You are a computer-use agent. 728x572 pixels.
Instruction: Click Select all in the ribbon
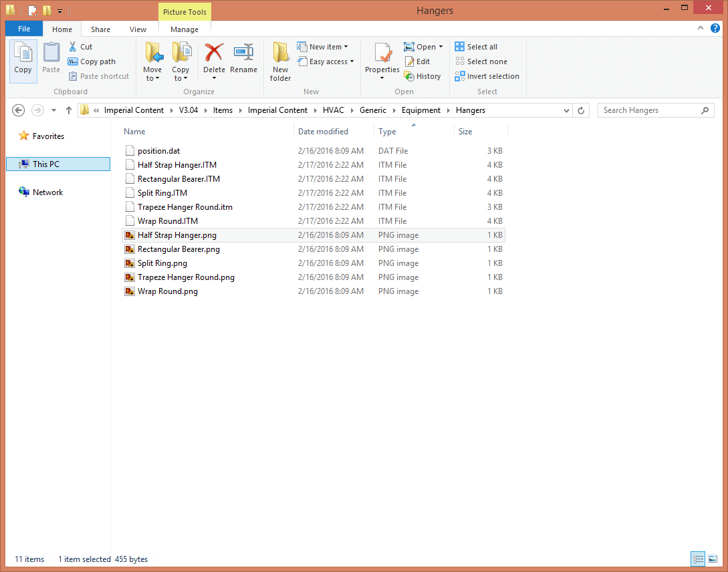pos(476,47)
